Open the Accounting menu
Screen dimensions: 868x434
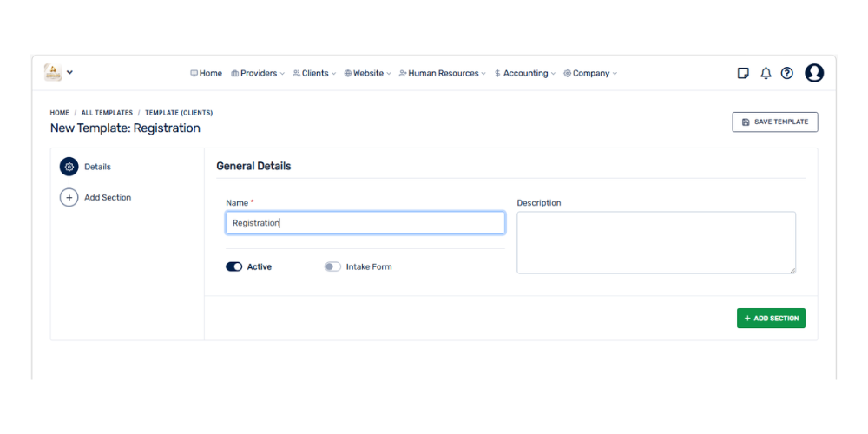[524, 73]
